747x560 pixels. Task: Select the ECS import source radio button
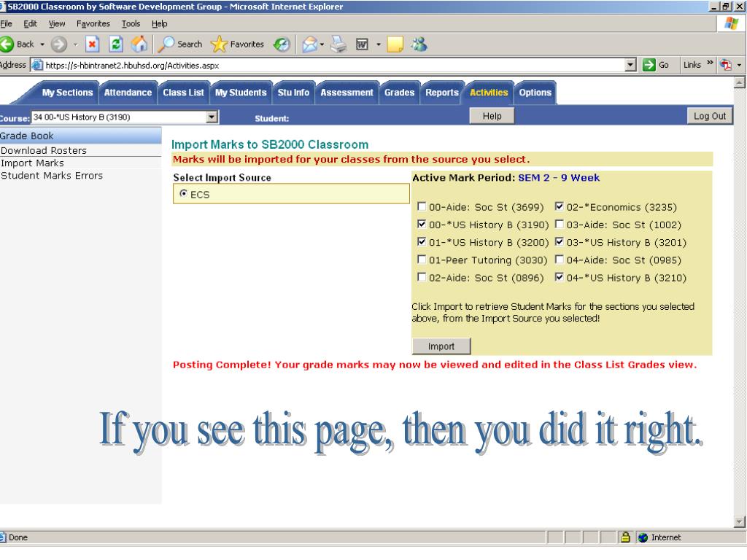(183, 193)
